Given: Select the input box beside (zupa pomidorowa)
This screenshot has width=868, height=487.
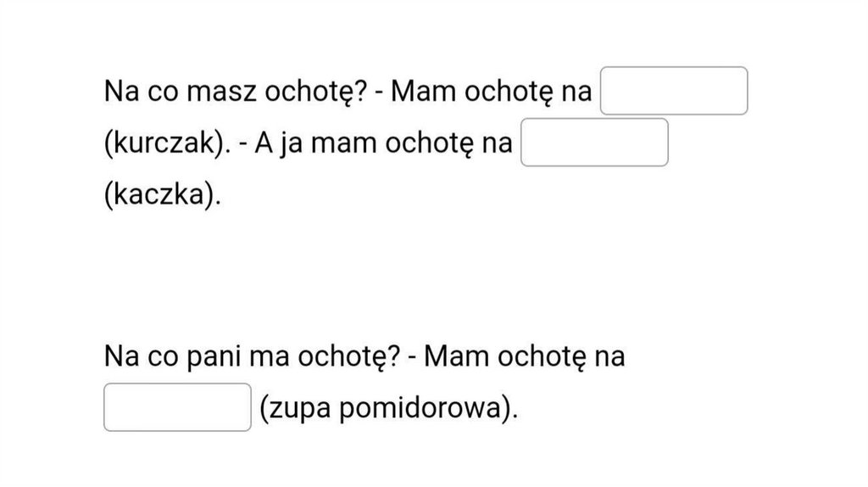Looking at the screenshot, I should pyautogui.click(x=177, y=407).
